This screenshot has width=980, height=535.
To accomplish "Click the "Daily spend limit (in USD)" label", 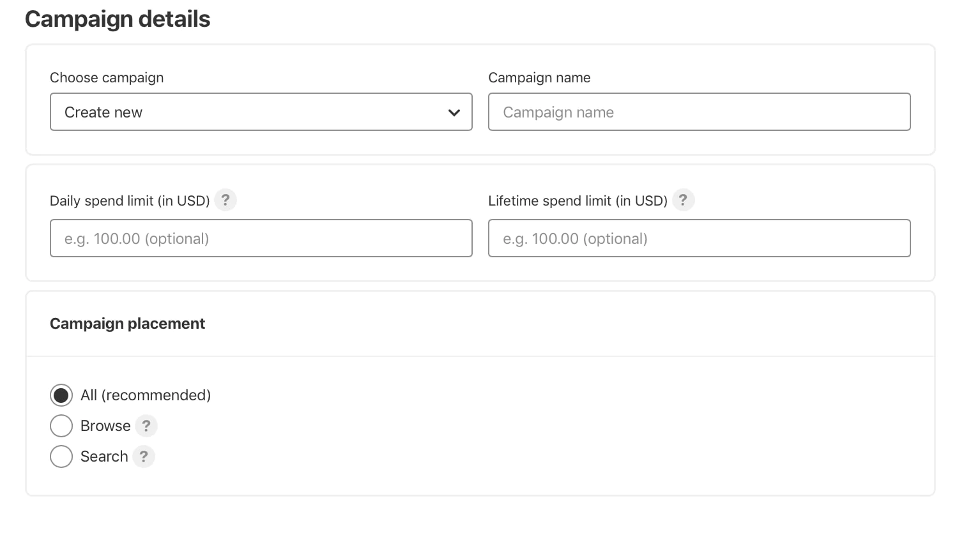I will coord(130,201).
